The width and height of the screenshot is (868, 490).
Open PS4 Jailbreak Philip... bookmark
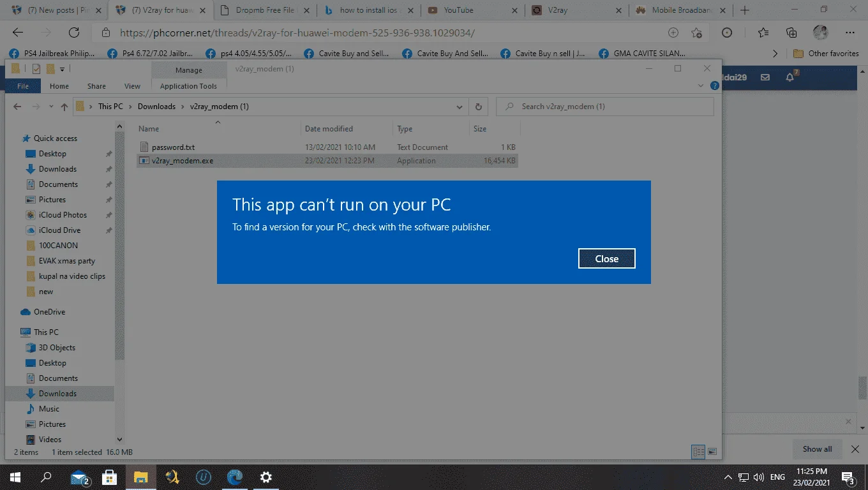(53, 54)
